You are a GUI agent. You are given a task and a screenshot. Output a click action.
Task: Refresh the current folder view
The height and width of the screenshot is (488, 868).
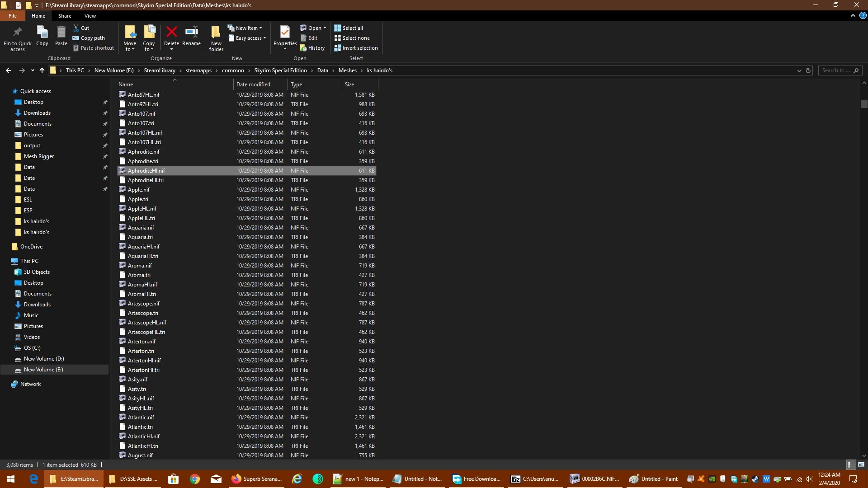[808, 70]
